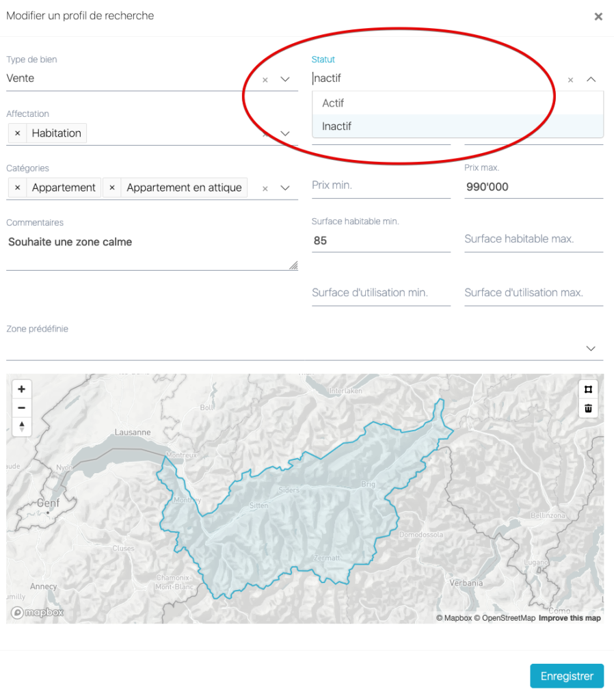Image resolution: width=614 pixels, height=700 pixels.
Task: Activate polygon draw tool on map
Action: [x=587, y=390]
